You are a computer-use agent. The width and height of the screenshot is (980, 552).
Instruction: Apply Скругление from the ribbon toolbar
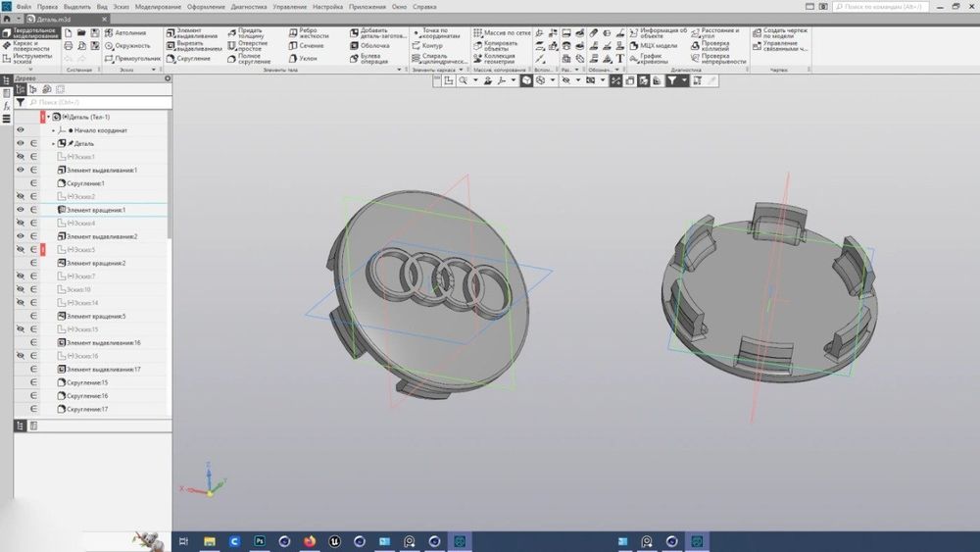pos(189,58)
